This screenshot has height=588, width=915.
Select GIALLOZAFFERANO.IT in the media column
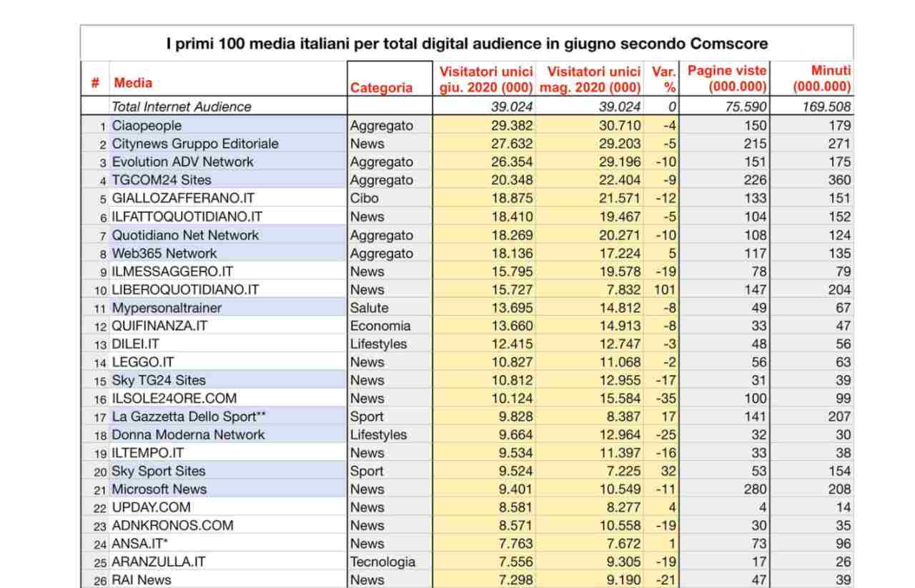(x=183, y=198)
